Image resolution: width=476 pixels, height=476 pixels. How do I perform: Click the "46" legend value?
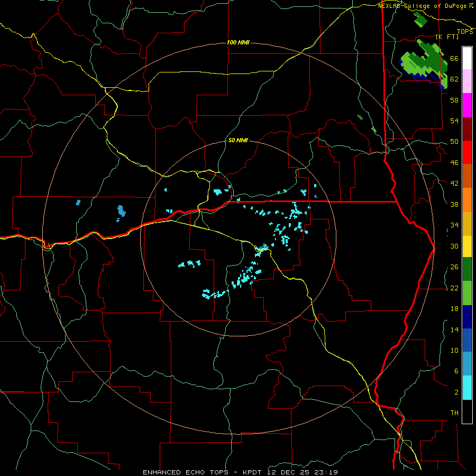454,163
